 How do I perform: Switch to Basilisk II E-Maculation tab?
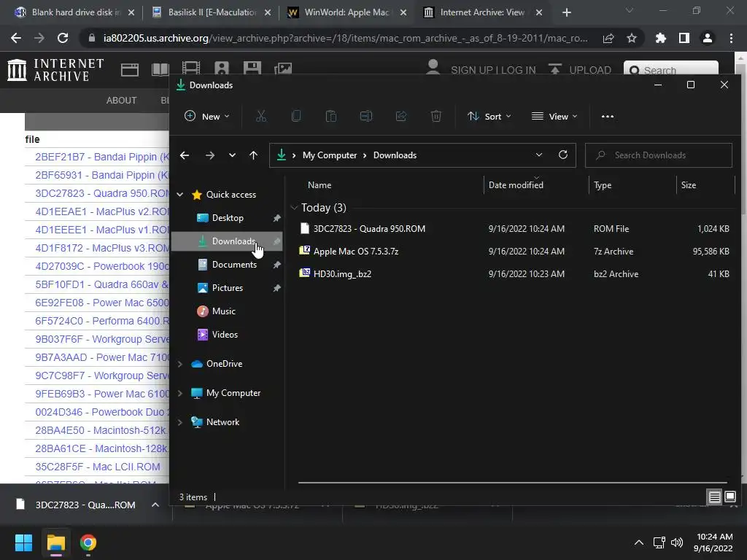pyautogui.click(x=211, y=12)
